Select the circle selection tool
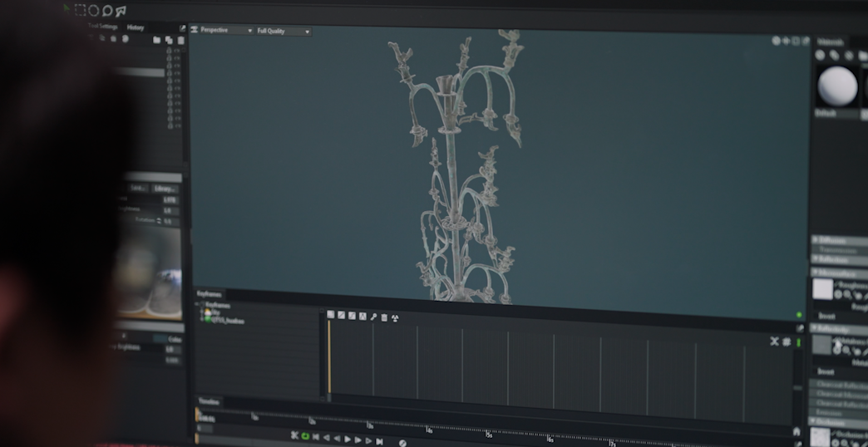The image size is (868, 447). 94,10
